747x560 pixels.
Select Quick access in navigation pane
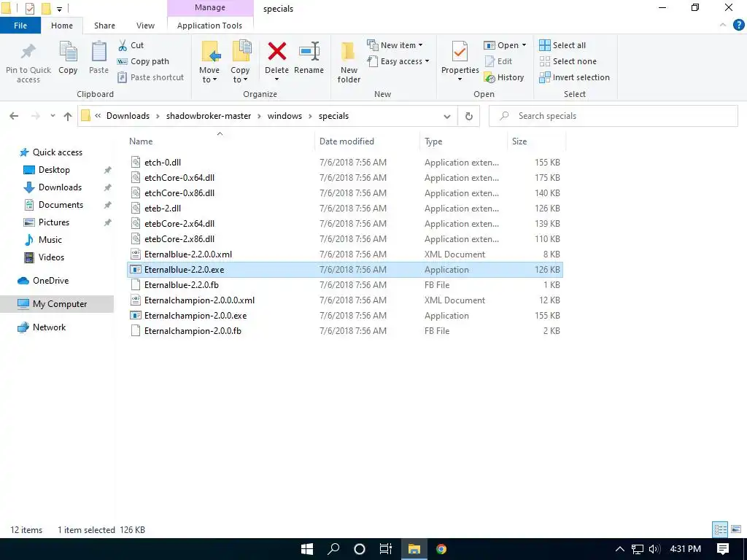57,152
